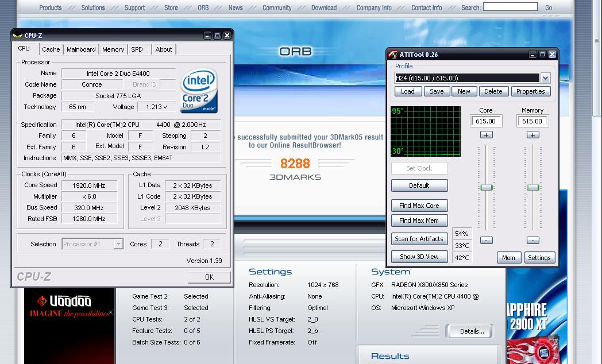The height and width of the screenshot is (364, 602).
Task: Click the 54% fan speed readout
Action: 461,234
